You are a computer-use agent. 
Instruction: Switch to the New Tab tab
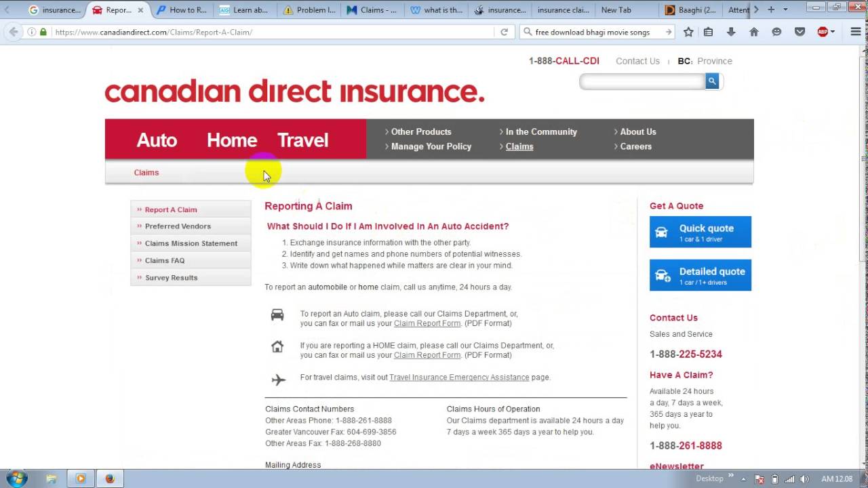pos(616,10)
